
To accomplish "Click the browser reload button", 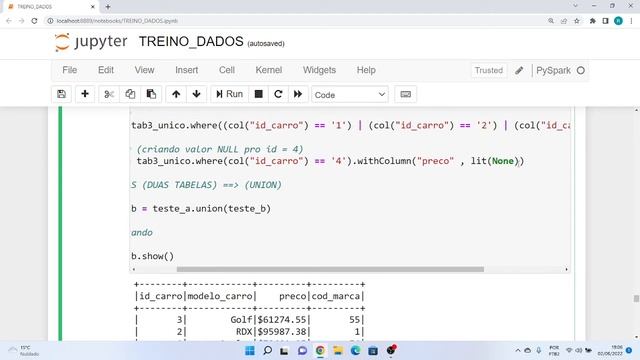I will (x=34, y=21).
